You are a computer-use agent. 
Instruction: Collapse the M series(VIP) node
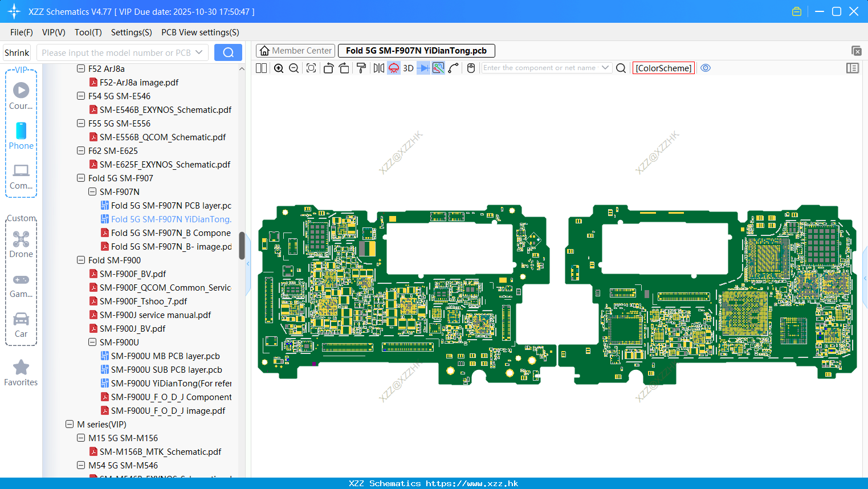pyautogui.click(x=70, y=424)
